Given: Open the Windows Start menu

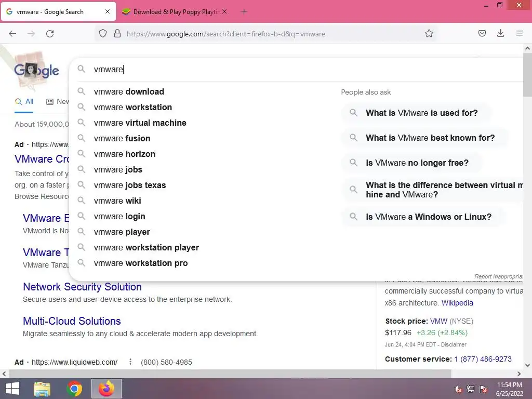Looking at the screenshot, I should pyautogui.click(x=12, y=389).
